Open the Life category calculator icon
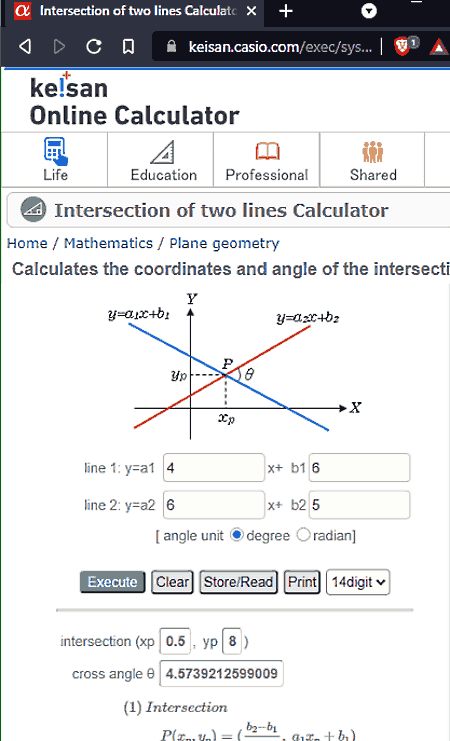The width and height of the screenshot is (450, 741). click(56, 151)
